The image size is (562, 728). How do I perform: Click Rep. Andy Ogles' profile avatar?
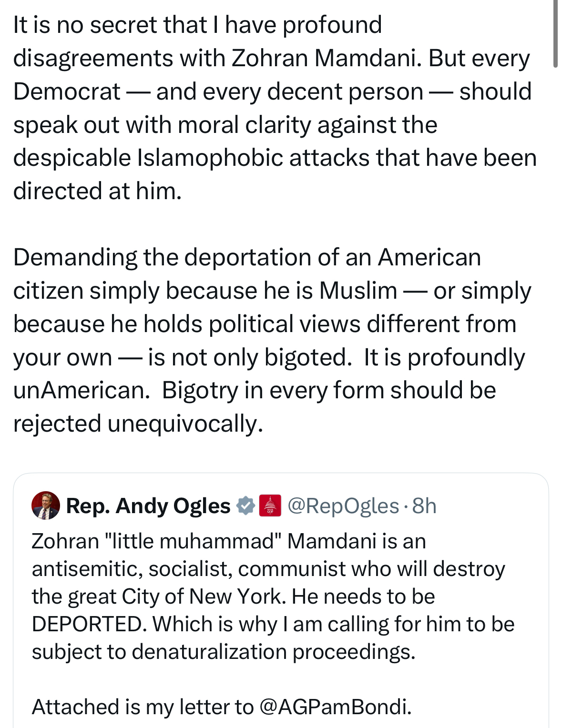click(46, 506)
